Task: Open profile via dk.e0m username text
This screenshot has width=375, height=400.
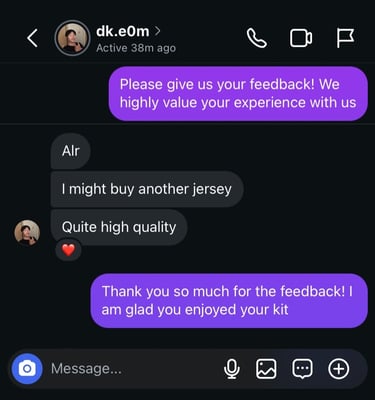Action: (x=122, y=31)
